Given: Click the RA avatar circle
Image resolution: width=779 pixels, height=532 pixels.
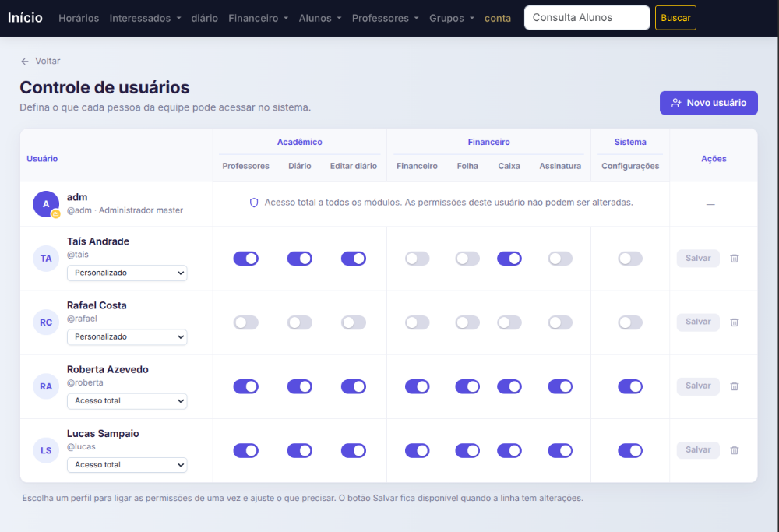Looking at the screenshot, I should coord(46,386).
